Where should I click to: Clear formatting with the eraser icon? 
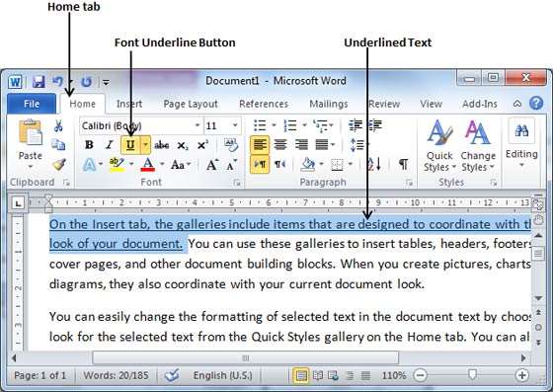[x=231, y=144]
